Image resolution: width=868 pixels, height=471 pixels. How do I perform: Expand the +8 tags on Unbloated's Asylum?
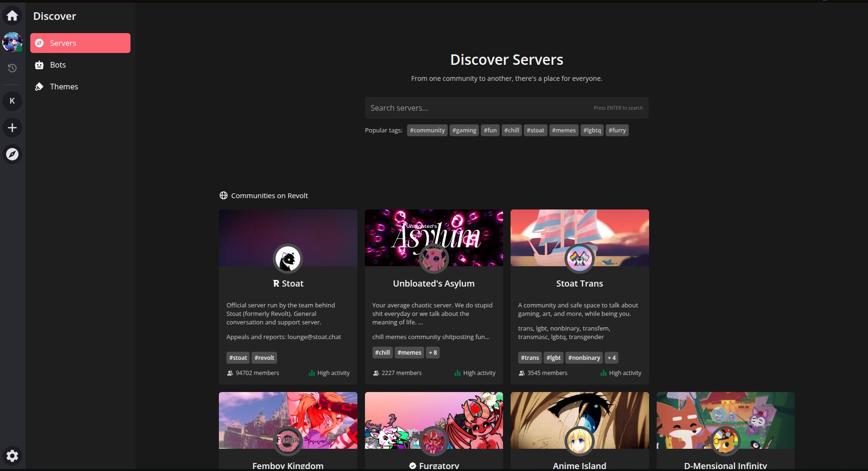click(x=433, y=352)
